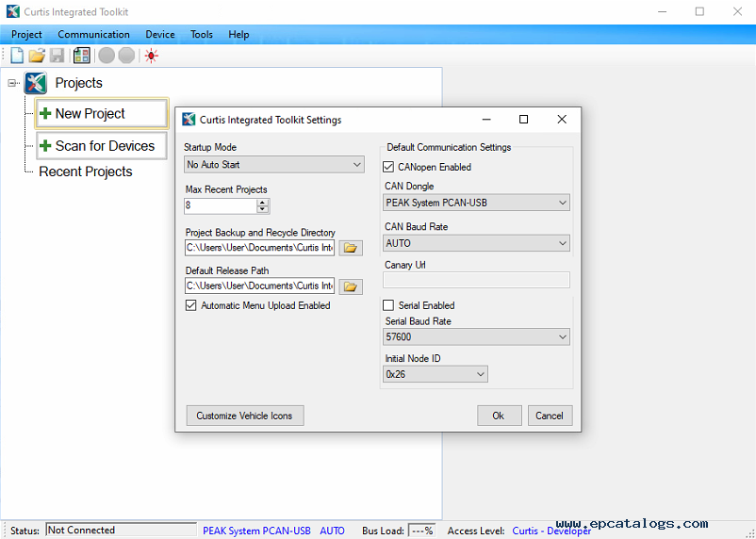Click the Default Release Path text field
Screen dimensions: 756x539
pyautogui.click(x=259, y=286)
